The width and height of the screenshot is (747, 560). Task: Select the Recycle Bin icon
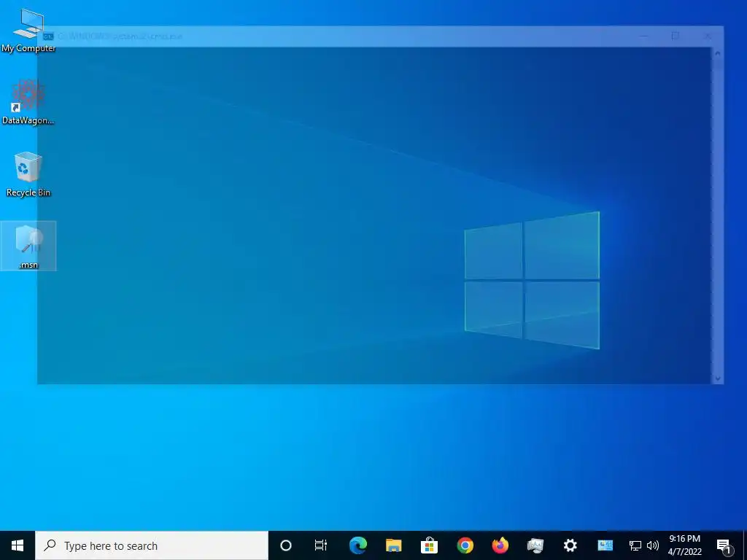pos(28,174)
